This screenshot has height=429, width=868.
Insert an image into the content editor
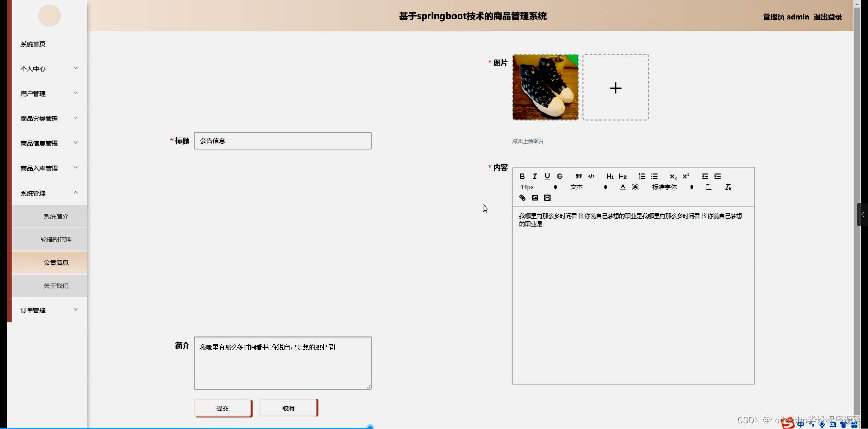[535, 198]
